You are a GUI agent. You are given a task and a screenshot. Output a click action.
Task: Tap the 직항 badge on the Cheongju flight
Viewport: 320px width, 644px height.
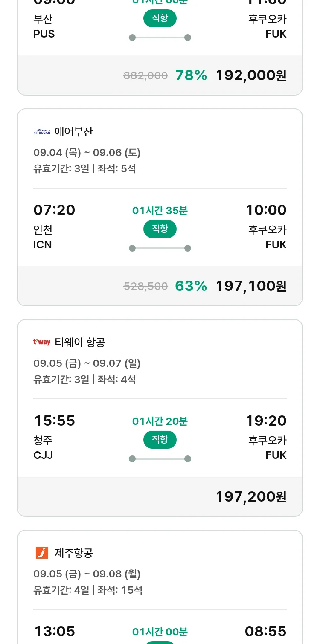(160, 440)
